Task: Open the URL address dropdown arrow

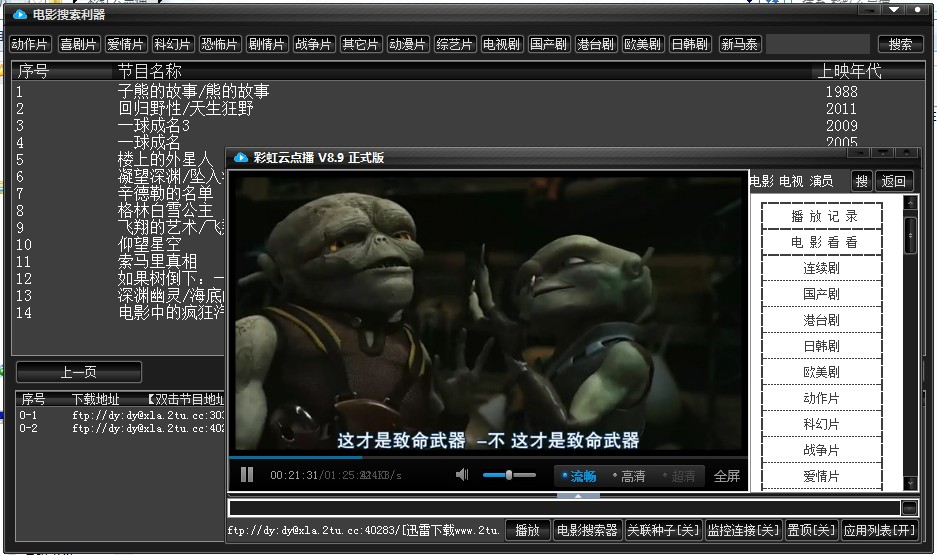Action: click(909, 508)
